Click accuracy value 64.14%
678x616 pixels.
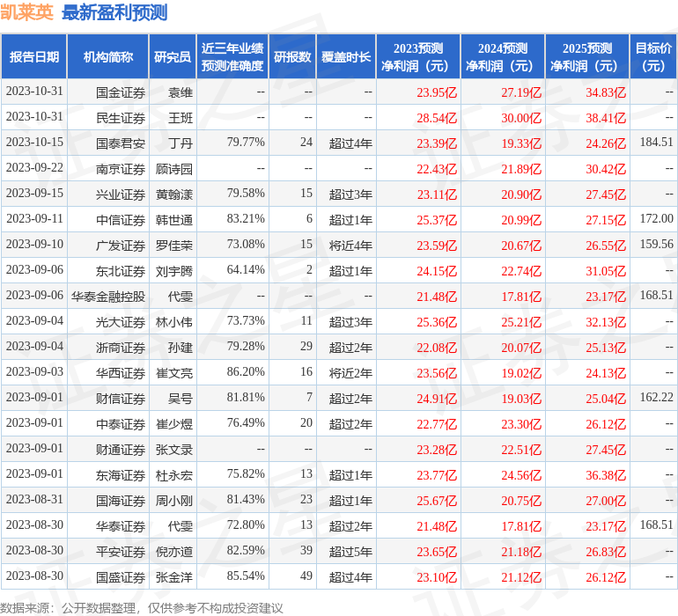point(246,269)
